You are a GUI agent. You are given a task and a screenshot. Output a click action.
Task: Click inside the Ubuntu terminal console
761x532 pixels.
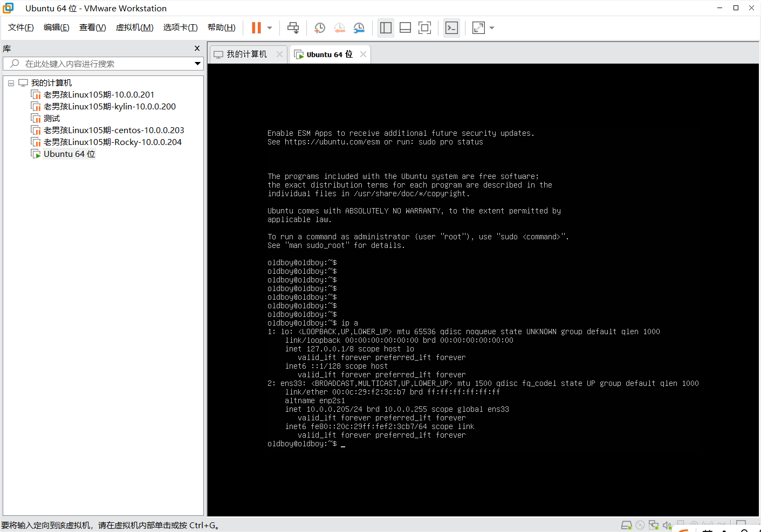point(483,290)
